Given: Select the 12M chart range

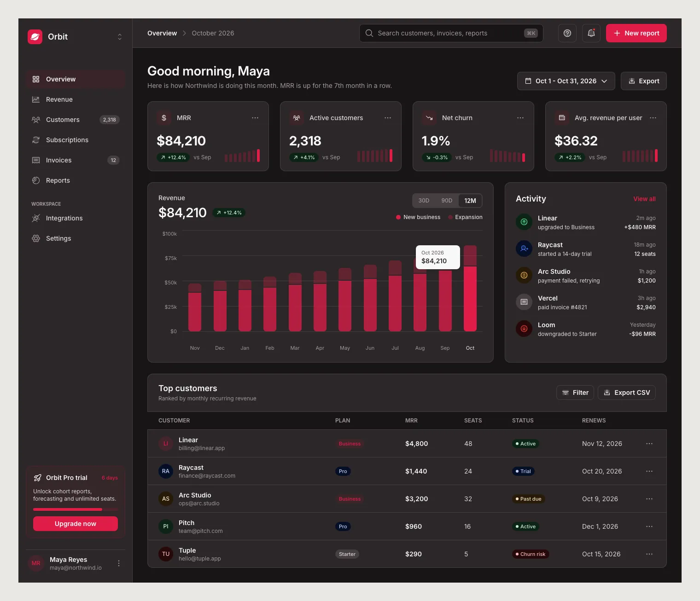Looking at the screenshot, I should pyautogui.click(x=470, y=201).
